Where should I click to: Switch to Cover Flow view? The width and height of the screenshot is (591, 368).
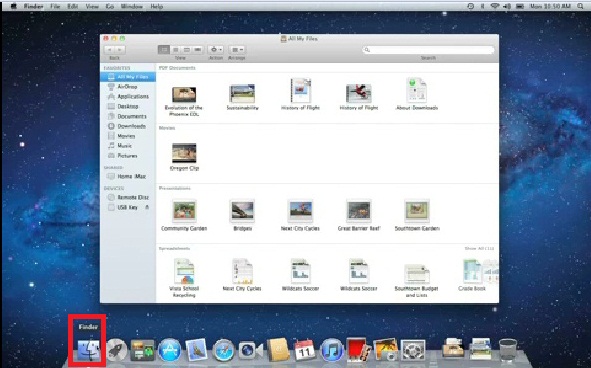(198, 49)
